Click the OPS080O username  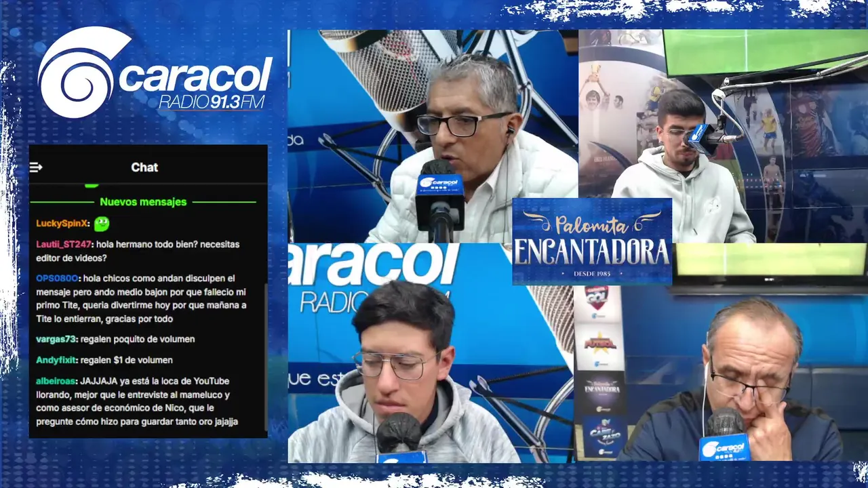pos(58,278)
